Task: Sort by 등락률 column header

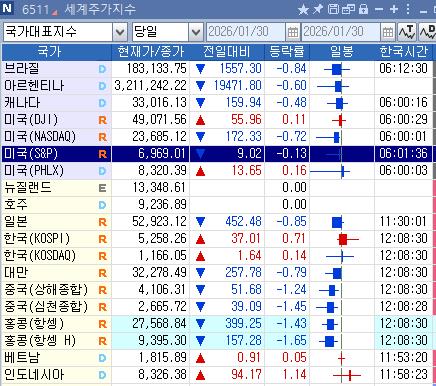Action: tap(287, 52)
